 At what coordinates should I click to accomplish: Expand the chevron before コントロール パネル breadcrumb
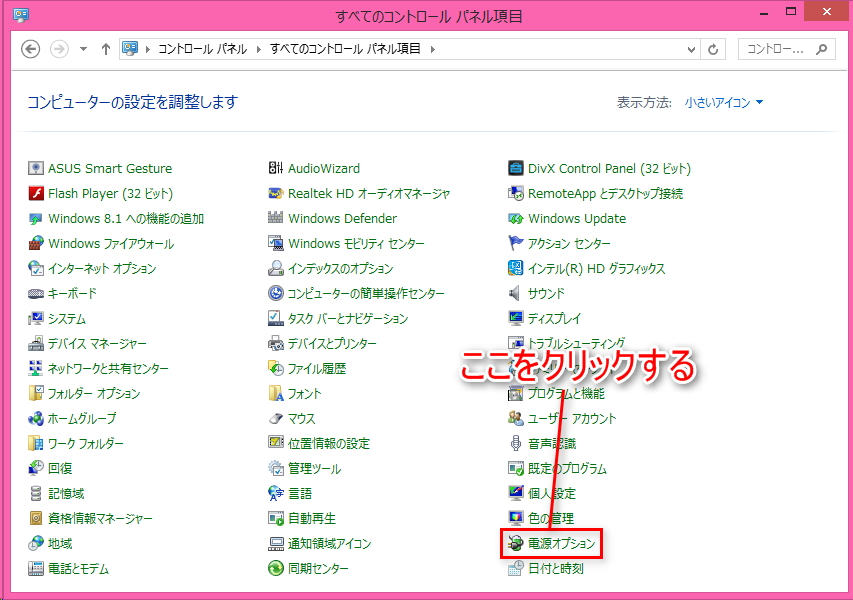click(x=147, y=50)
